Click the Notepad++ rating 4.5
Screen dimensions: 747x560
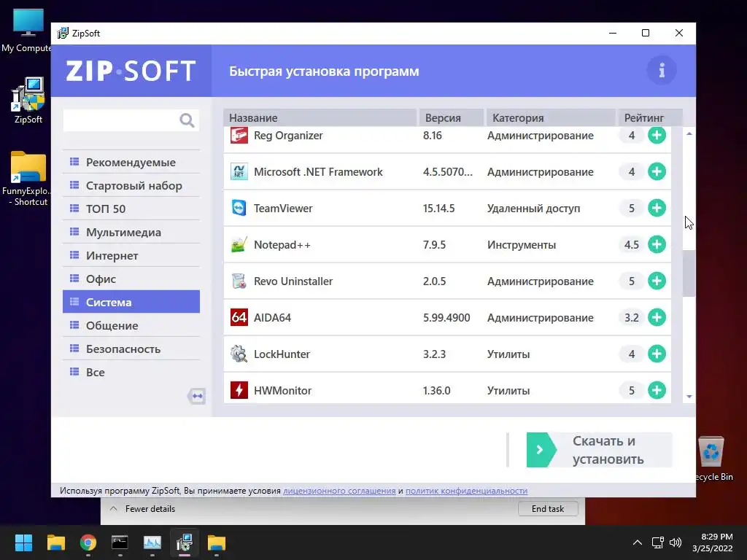[x=631, y=245]
